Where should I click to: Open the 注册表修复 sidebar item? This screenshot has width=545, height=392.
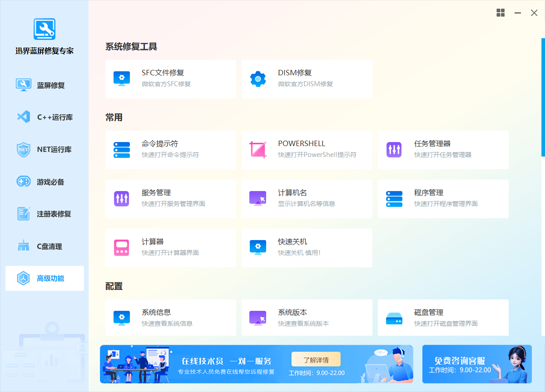(45, 214)
